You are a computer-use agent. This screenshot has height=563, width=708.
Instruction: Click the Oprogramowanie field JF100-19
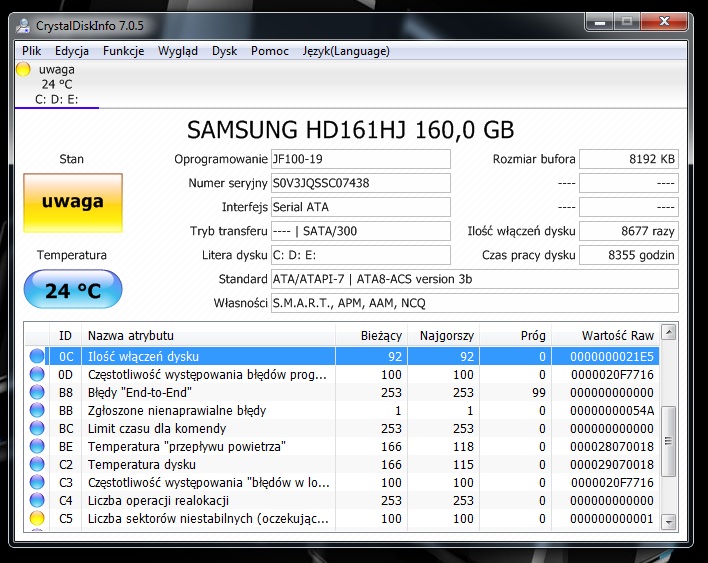[360, 159]
